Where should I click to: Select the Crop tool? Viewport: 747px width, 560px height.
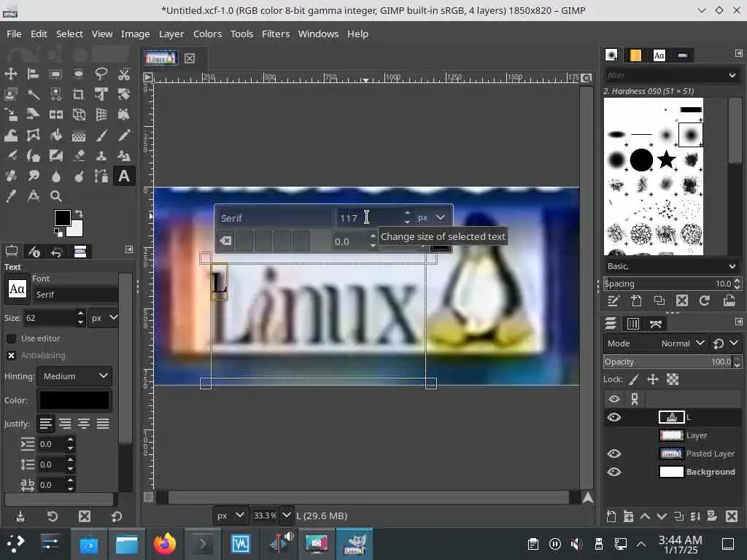pyautogui.click(x=79, y=94)
